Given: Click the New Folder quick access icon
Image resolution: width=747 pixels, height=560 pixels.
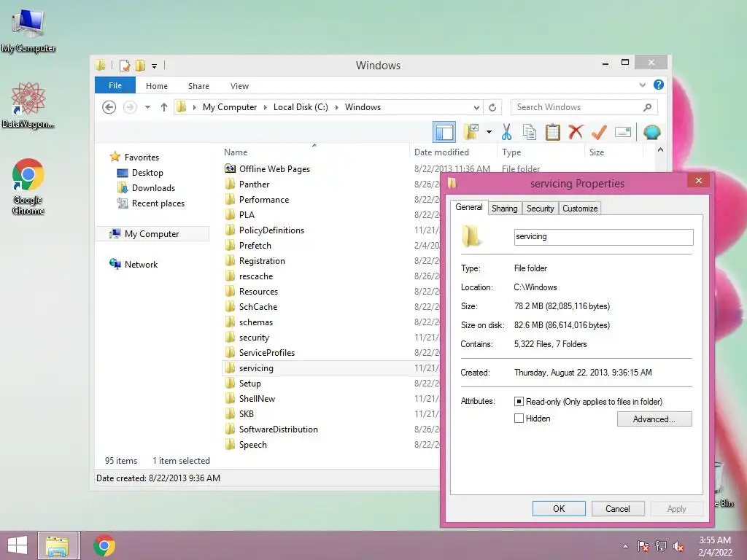Looking at the screenshot, I should tap(140, 65).
